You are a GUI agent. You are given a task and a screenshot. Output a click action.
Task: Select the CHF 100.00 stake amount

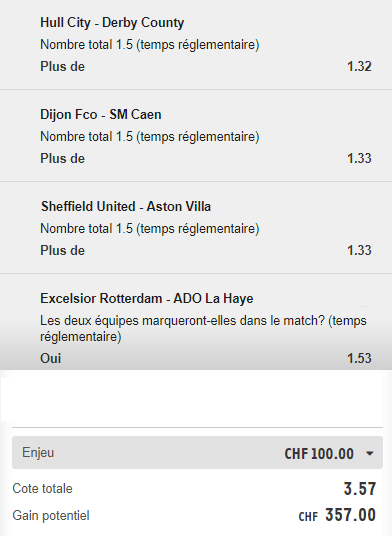319,454
